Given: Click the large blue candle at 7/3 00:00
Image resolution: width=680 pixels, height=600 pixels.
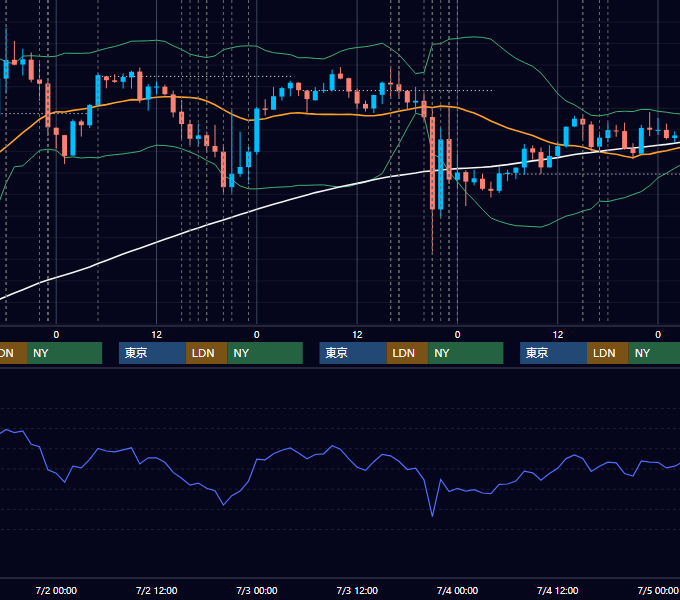Looking at the screenshot, I should [x=257, y=130].
